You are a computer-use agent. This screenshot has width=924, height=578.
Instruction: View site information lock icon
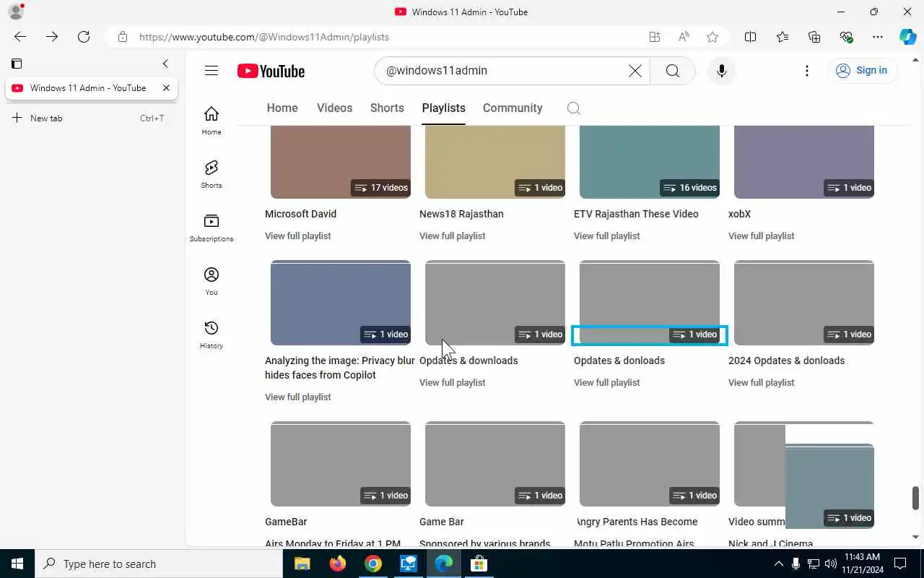[x=123, y=37]
